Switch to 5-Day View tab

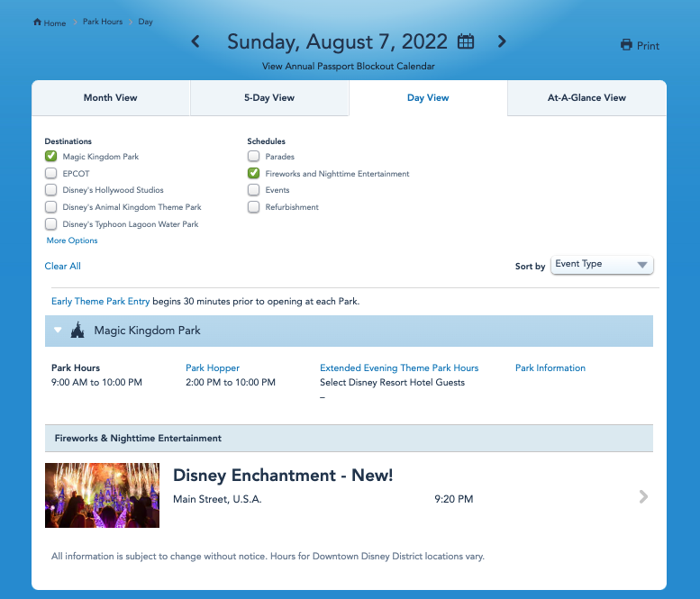coord(269,98)
